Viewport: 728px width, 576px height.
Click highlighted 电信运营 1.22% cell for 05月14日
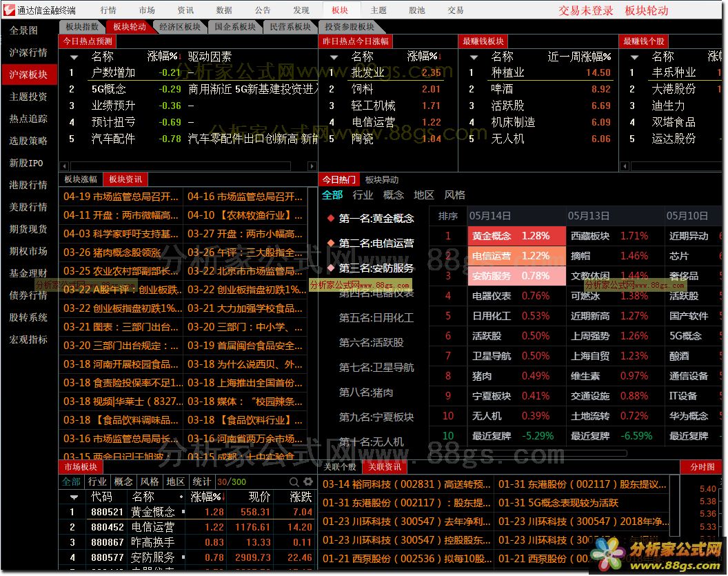(x=516, y=256)
